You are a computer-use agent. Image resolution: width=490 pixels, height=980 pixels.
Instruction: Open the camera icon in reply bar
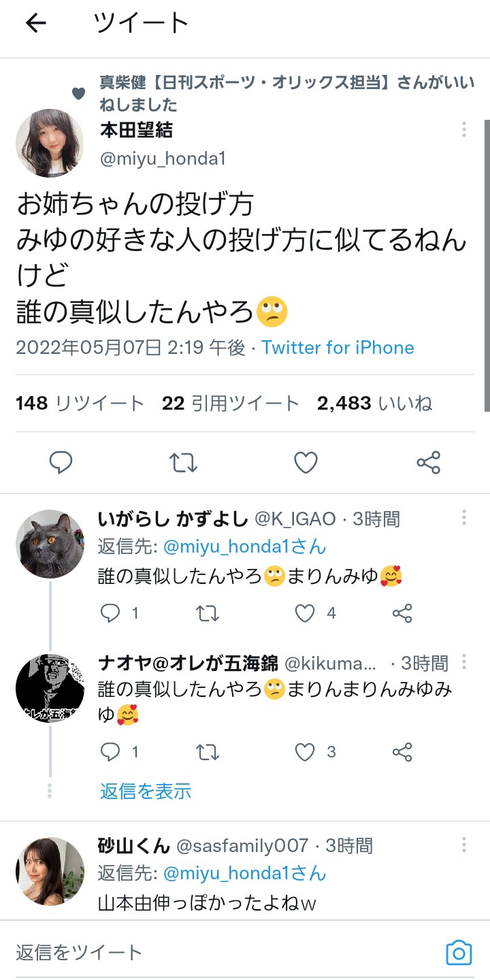459,952
